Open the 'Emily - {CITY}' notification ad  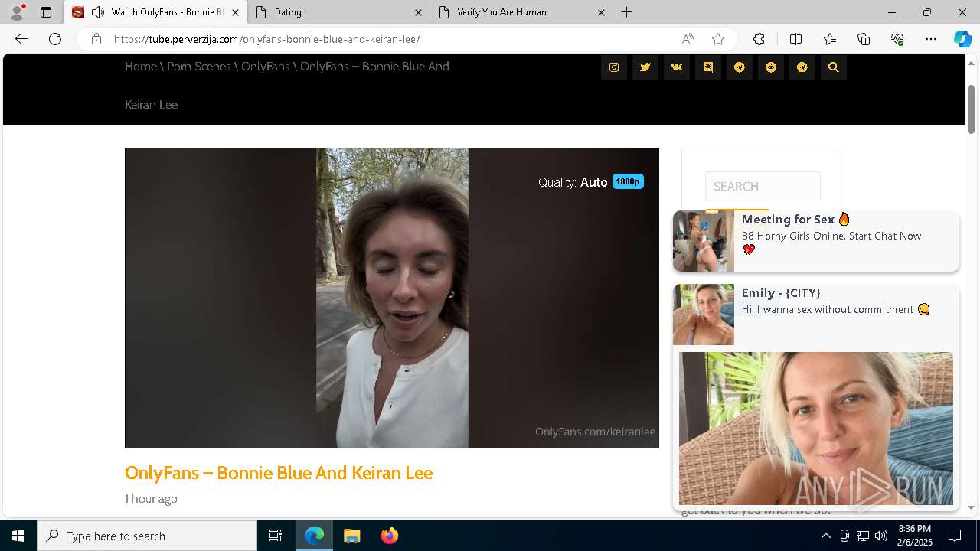pos(816,397)
